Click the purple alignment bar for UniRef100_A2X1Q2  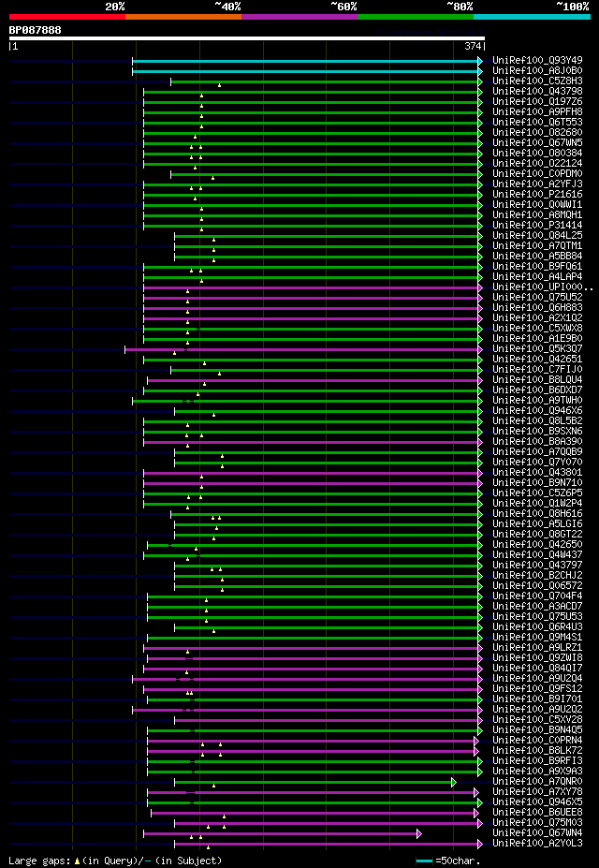coord(311,319)
